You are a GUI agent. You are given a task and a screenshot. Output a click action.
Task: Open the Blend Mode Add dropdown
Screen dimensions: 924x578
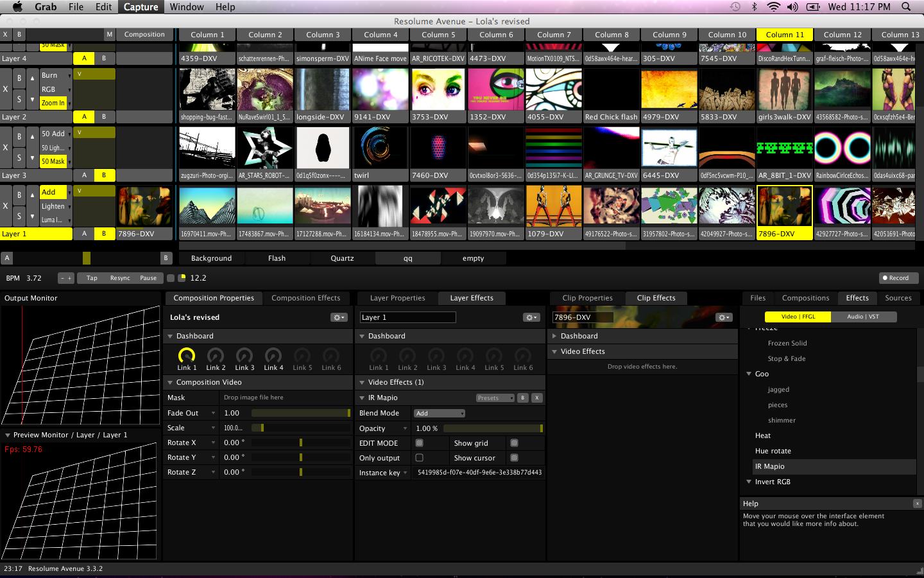click(439, 413)
